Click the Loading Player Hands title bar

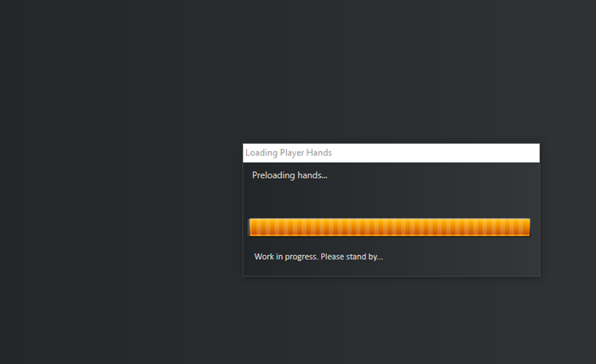pos(391,153)
